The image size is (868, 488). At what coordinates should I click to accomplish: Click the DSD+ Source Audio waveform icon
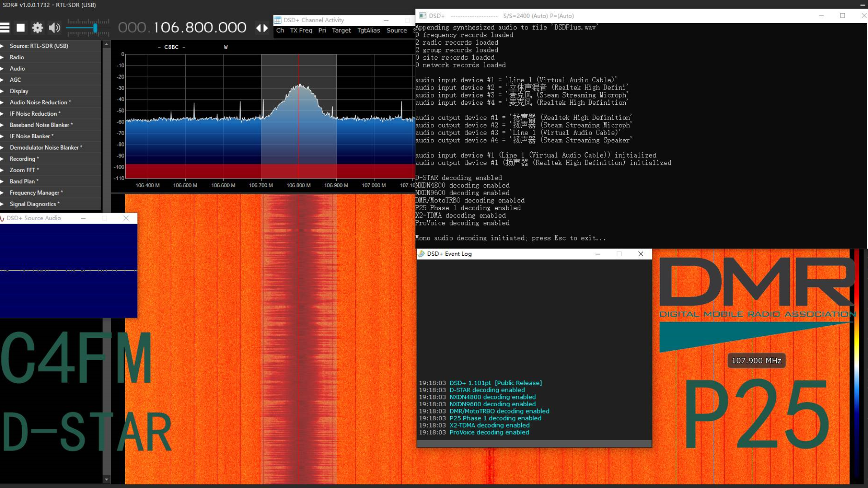click(x=2, y=218)
